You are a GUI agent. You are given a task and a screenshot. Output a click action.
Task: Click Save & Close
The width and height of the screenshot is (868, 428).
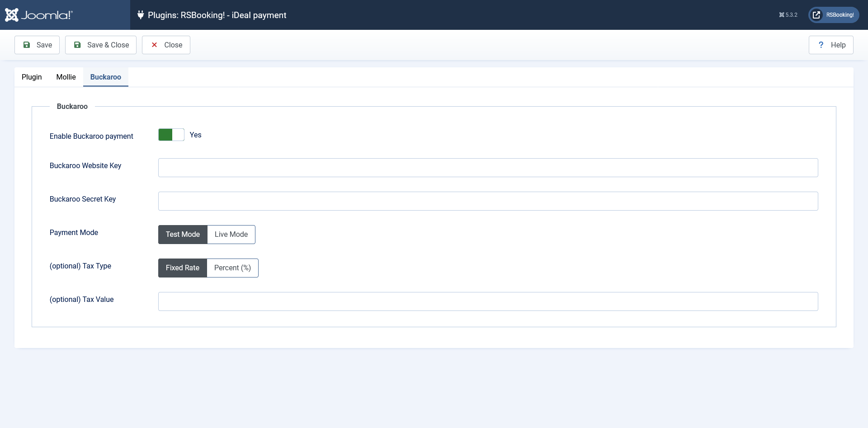coord(101,45)
